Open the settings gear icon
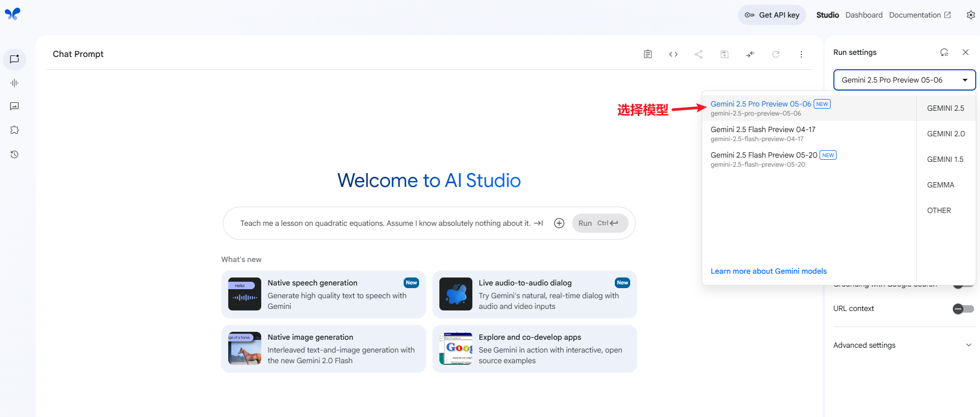This screenshot has width=980, height=417. click(x=970, y=15)
